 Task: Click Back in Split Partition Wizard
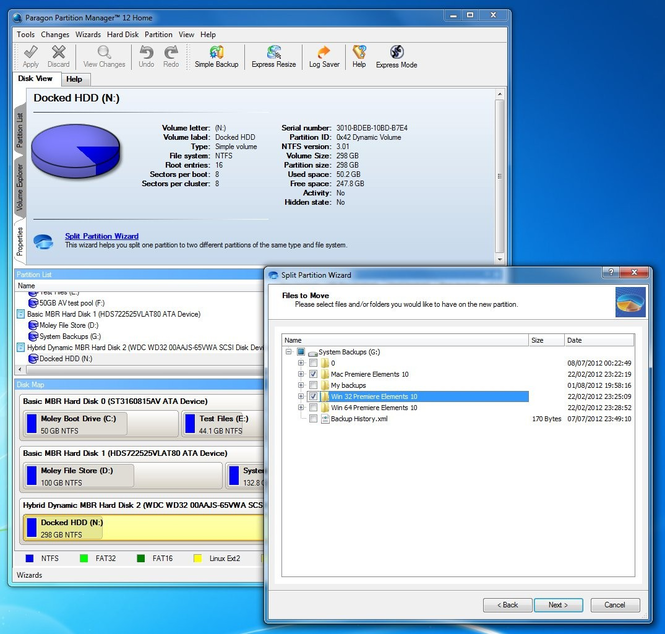pyautogui.click(x=508, y=605)
